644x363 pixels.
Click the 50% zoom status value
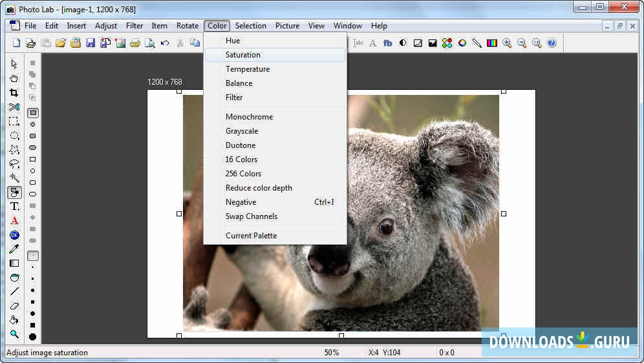332,352
